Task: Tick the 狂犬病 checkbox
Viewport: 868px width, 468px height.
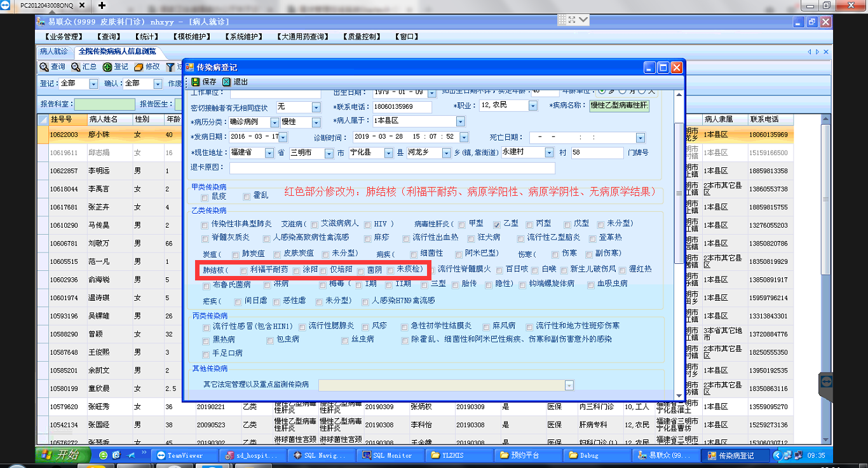Action: tap(471, 238)
